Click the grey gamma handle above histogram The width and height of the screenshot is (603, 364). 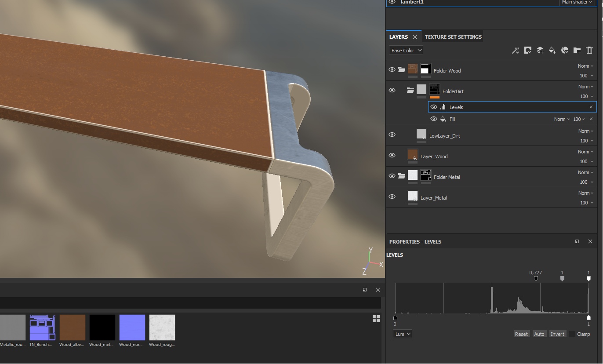[x=562, y=278]
